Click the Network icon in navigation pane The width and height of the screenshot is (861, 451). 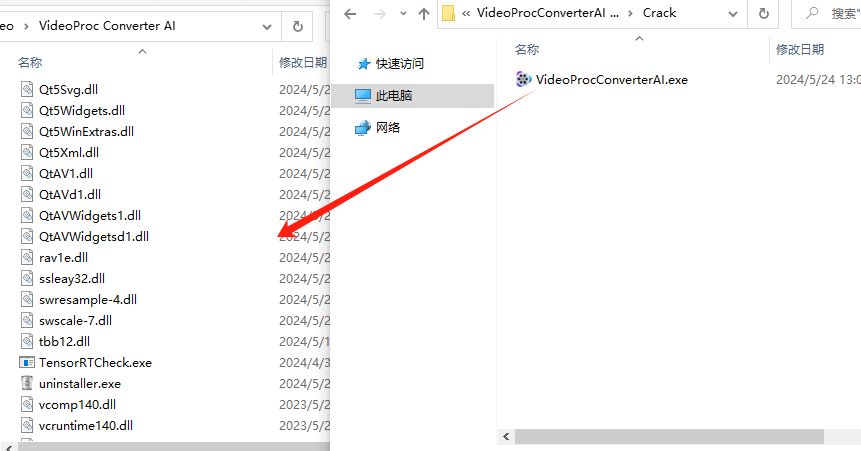tap(363, 128)
